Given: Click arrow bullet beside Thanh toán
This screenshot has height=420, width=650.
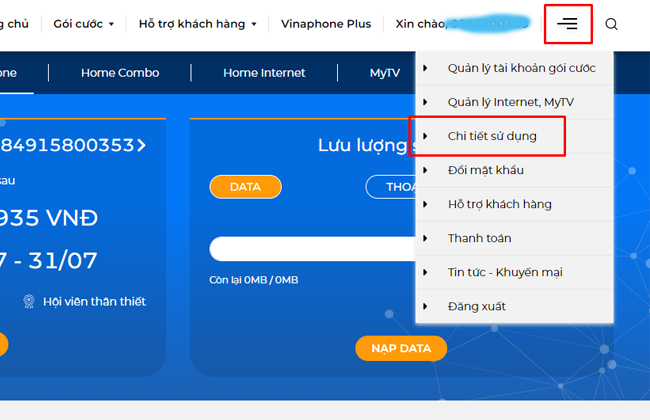Looking at the screenshot, I should click(425, 238).
